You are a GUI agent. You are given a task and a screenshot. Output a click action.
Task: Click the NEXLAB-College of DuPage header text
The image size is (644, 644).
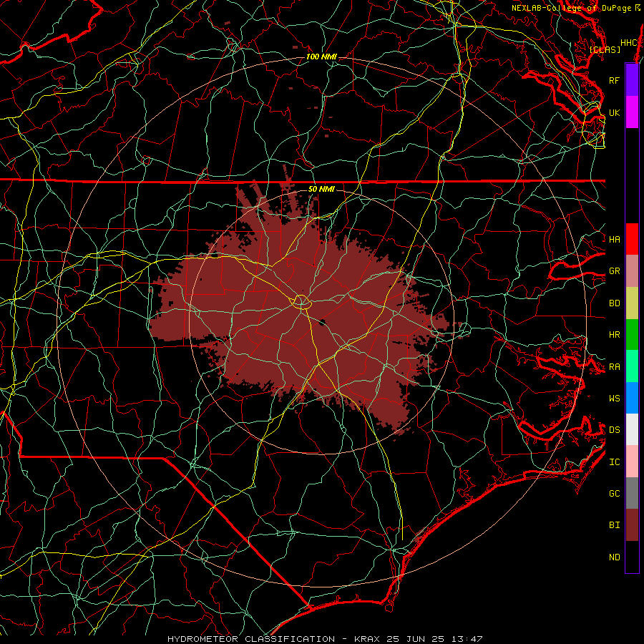click(571, 8)
